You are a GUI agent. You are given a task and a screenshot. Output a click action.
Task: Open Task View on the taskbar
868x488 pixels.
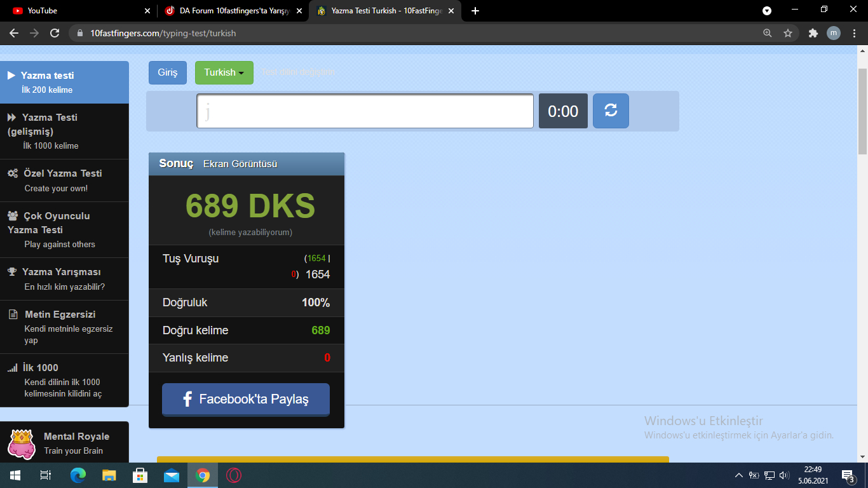[46, 475]
